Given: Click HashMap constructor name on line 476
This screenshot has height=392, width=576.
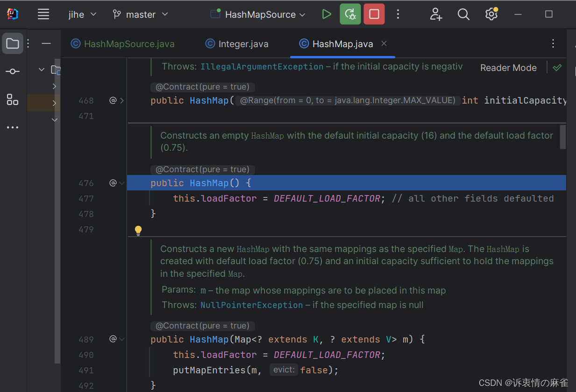Looking at the screenshot, I should point(209,183).
